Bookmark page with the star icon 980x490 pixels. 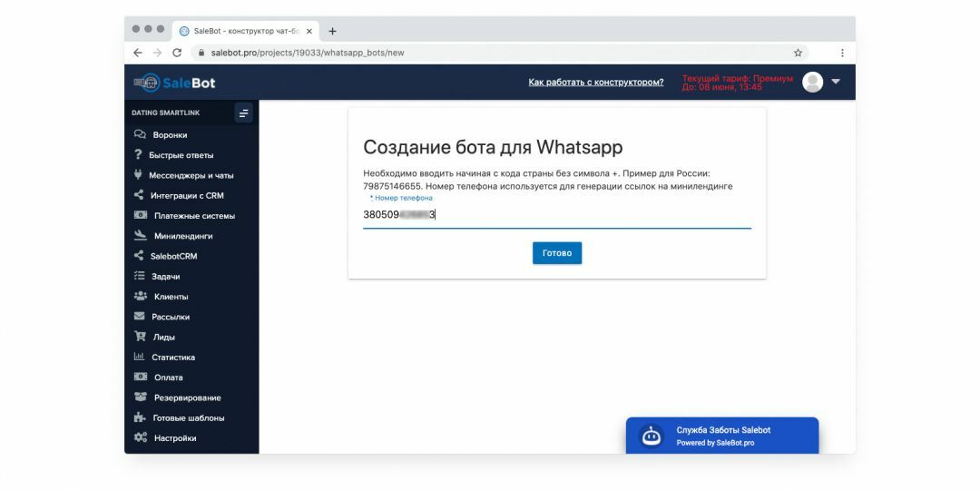coord(799,54)
